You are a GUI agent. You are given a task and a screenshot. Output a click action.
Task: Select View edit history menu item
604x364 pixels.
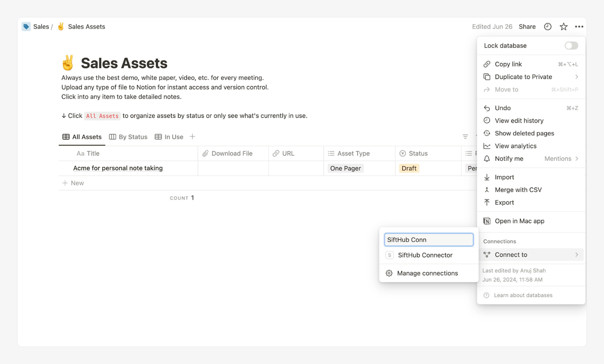pos(519,120)
